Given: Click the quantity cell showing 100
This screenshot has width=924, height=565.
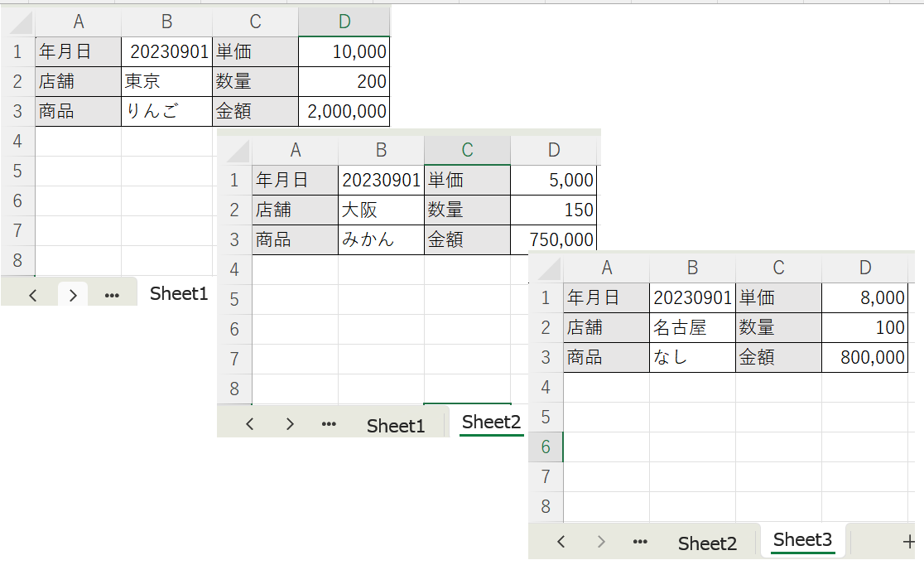Looking at the screenshot, I should click(x=864, y=327).
